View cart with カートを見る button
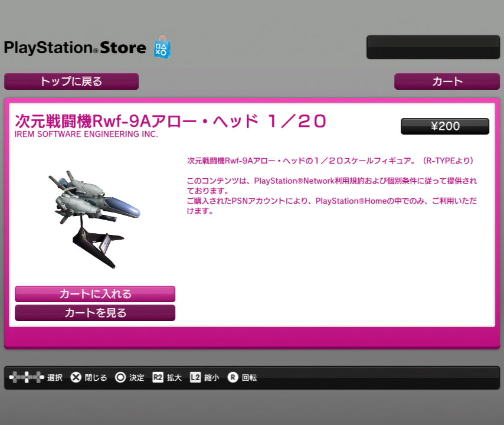Screen dimensions: 504x425 click(95, 313)
